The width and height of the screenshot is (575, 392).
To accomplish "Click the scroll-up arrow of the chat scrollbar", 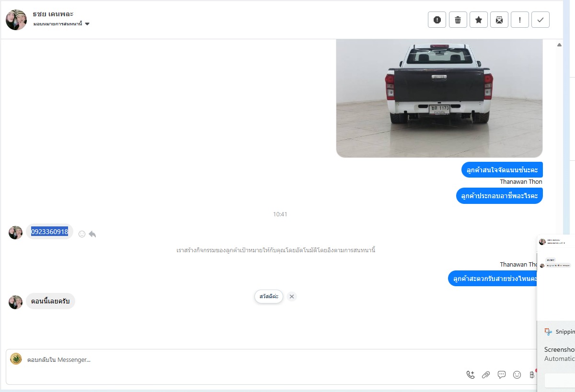I will coord(559,45).
